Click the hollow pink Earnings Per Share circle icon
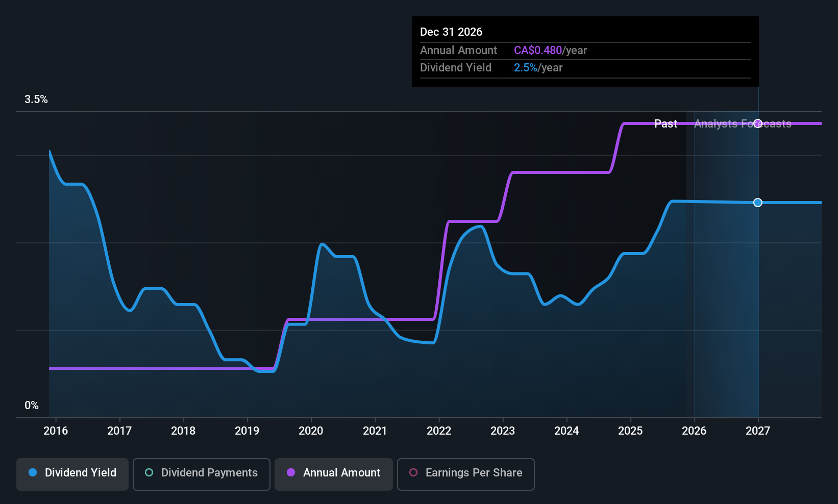Viewport: 838px width, 504px height. [x=413, y=473]
